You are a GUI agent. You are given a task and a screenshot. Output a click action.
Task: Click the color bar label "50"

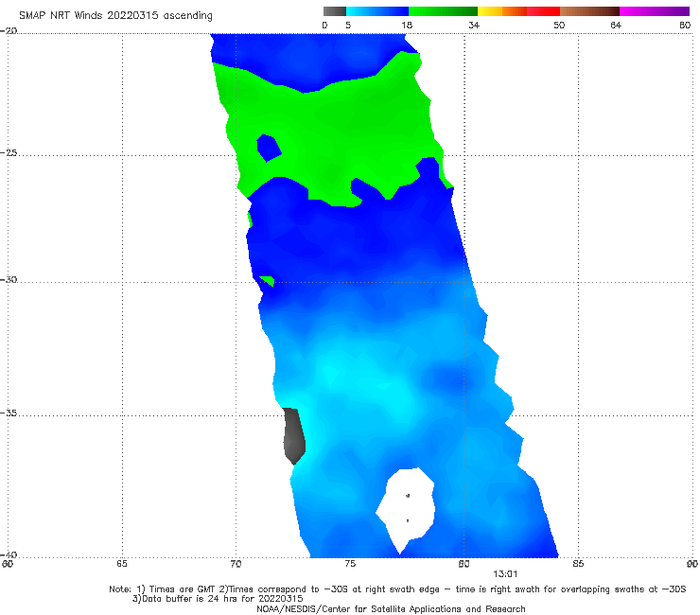point(559,25)
